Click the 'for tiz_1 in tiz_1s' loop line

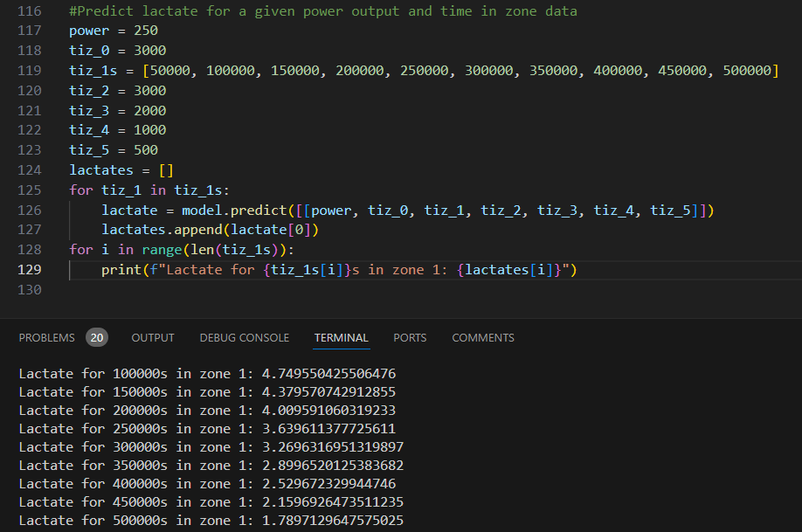(149, 190)
